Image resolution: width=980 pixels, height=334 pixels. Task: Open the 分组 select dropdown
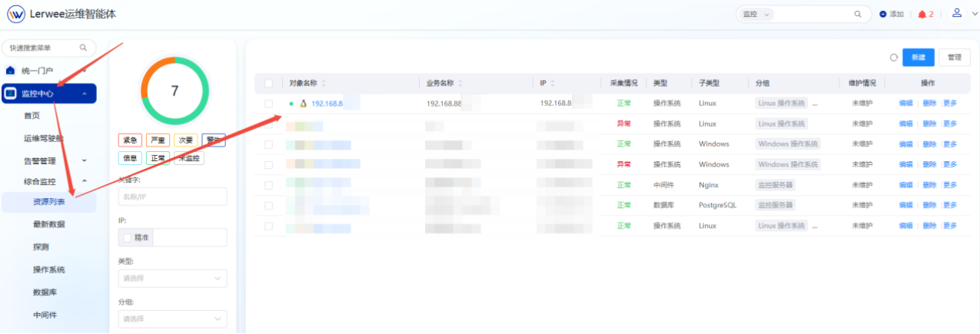[172, 319]
